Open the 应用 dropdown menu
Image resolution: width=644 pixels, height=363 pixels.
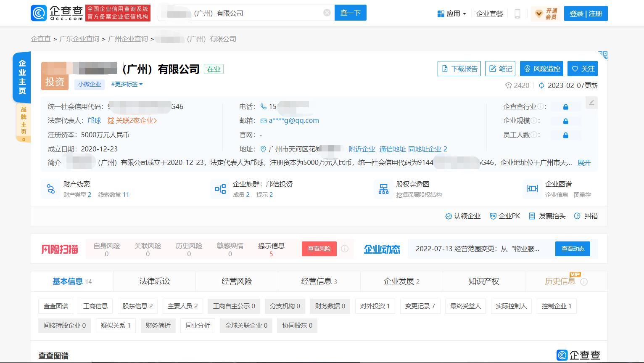[452, 13]
